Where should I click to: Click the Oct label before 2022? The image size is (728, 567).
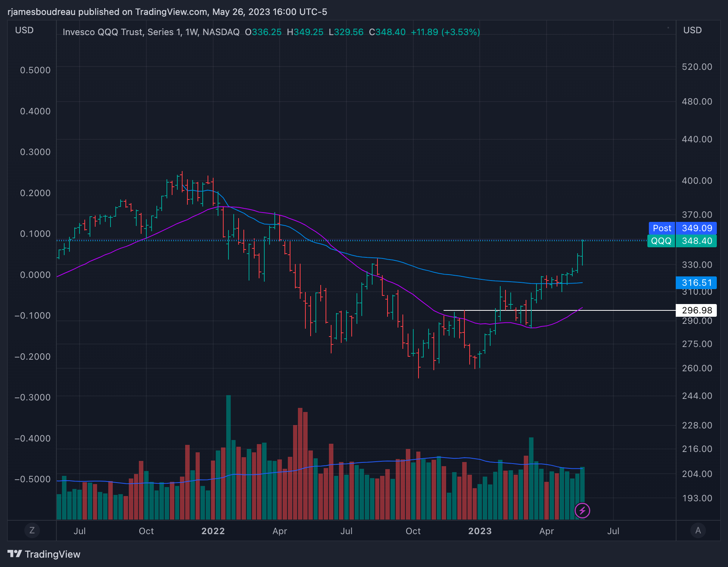click(x=146, y=531)
